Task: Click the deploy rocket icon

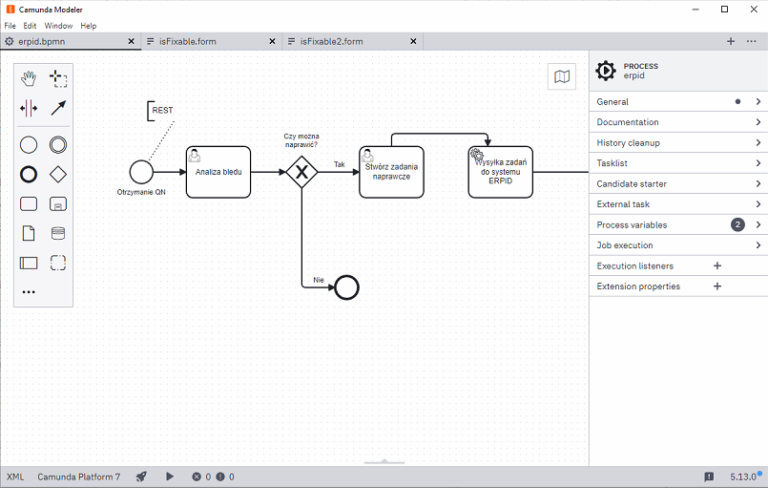Action: click(x=142, y=477)
